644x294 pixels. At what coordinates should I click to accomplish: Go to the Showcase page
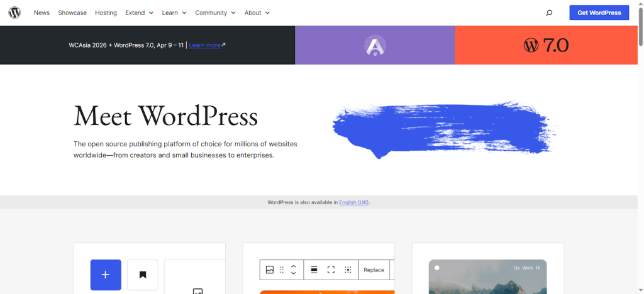(72, 13)
